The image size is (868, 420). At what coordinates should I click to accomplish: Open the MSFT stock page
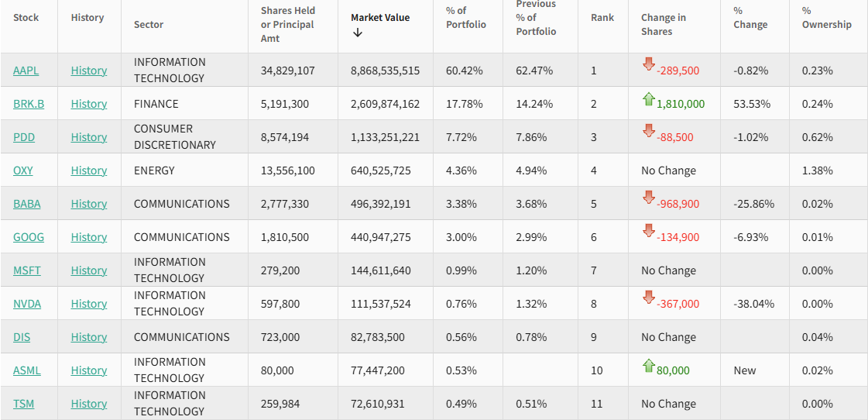pos(27,270)
